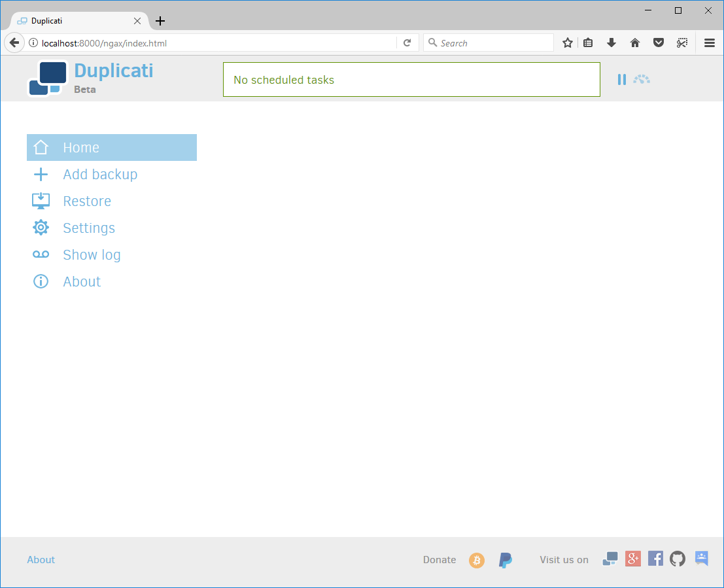Image resolution: width=724 pixels, height=588 pixels.
Task: Close the Duplicati browser tab
Action: [137, 21]
